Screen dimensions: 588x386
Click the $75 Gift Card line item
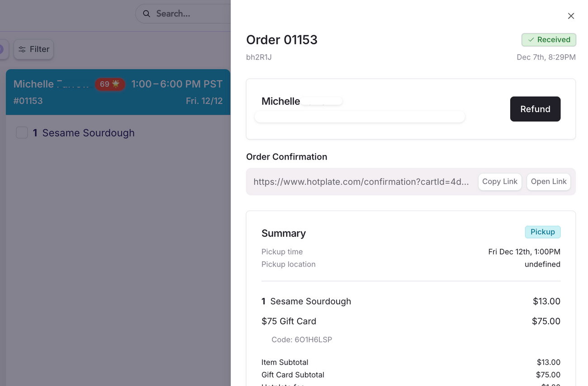pos(289,321)
